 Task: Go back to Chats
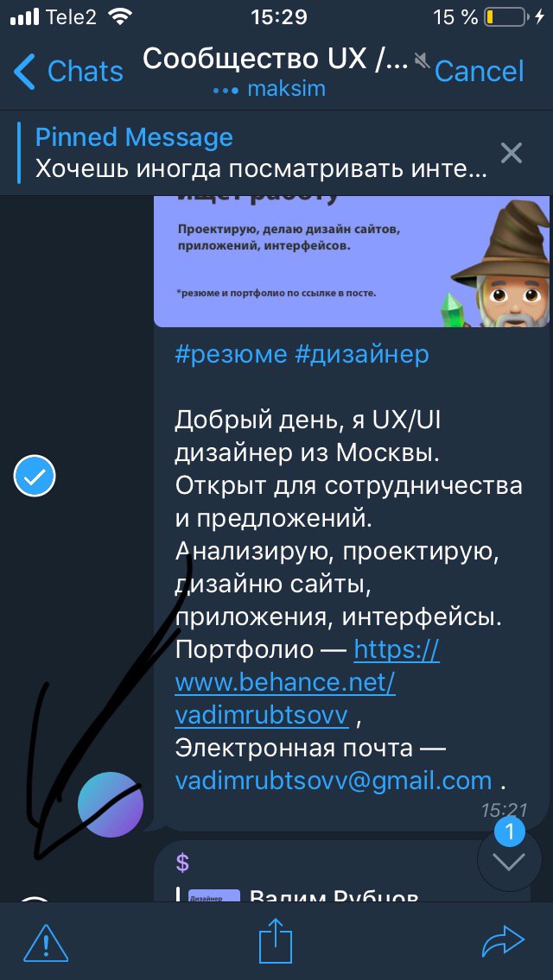[68, 71]
